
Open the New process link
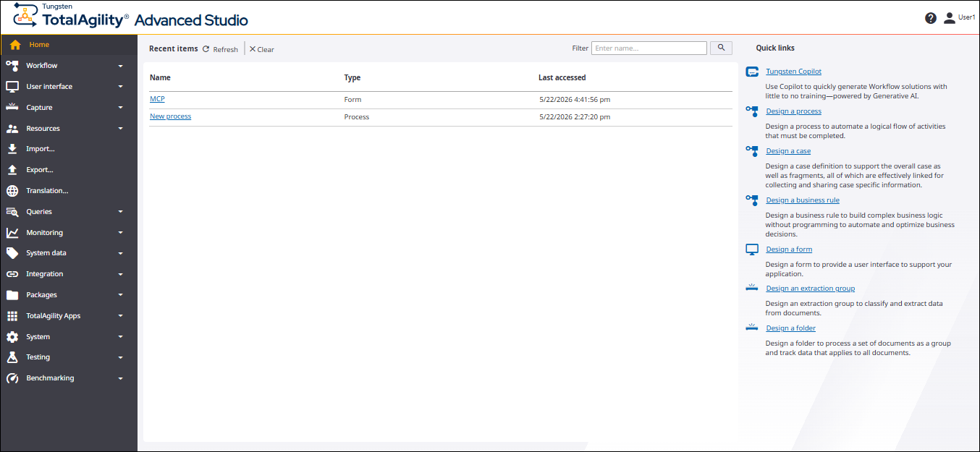170,116
